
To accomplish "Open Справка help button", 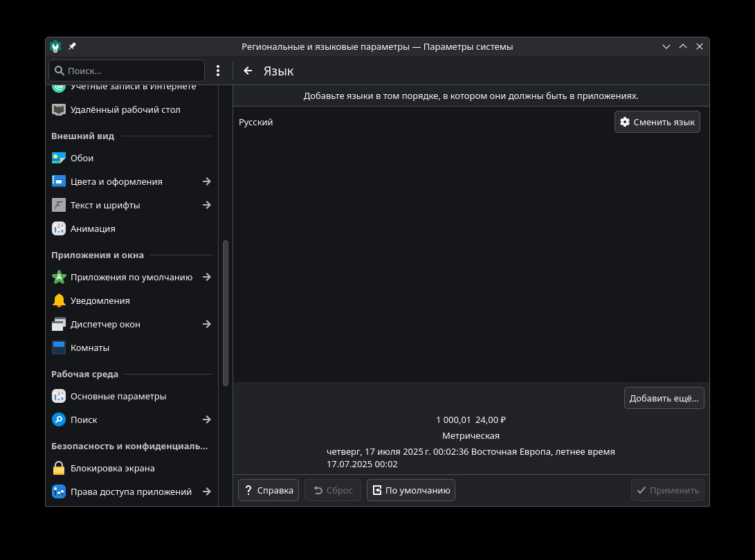I will pos(269,490).
